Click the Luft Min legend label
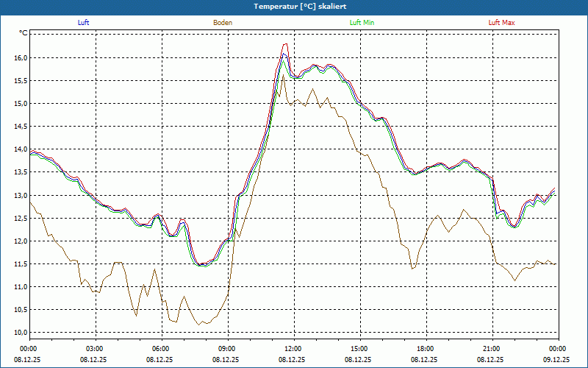The width and height of the screenshot is (588, 368). [362, 23]
